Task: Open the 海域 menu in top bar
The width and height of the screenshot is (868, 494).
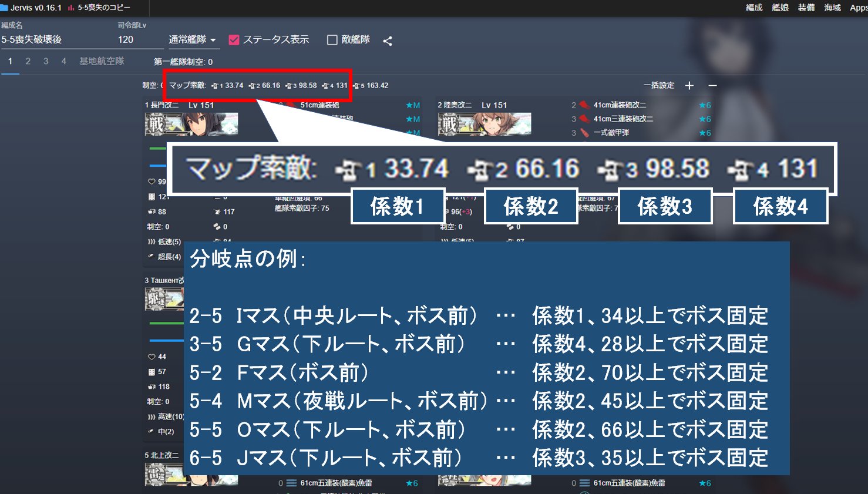Action: (x=832, y=8)
